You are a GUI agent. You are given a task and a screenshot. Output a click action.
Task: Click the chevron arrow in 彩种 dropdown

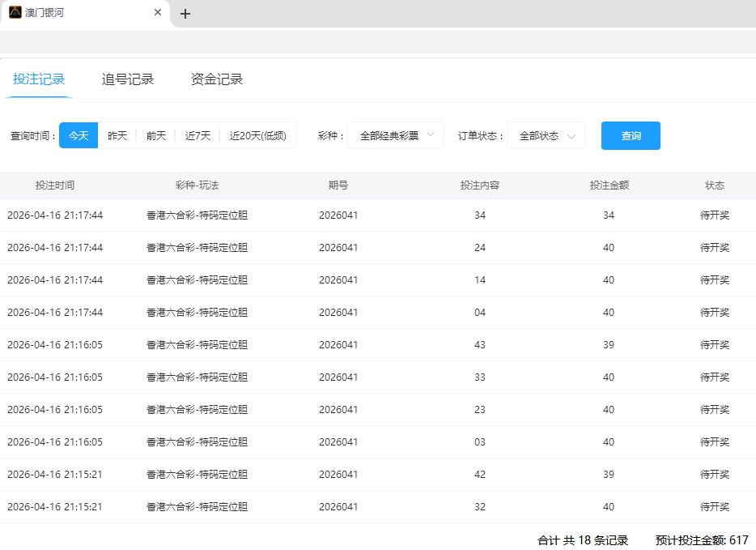tap(431, 135)
